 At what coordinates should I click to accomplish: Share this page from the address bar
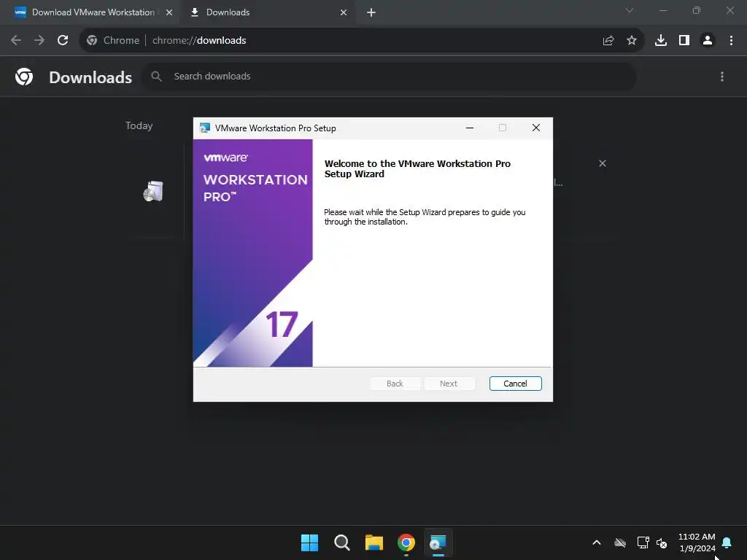[608, 41]
